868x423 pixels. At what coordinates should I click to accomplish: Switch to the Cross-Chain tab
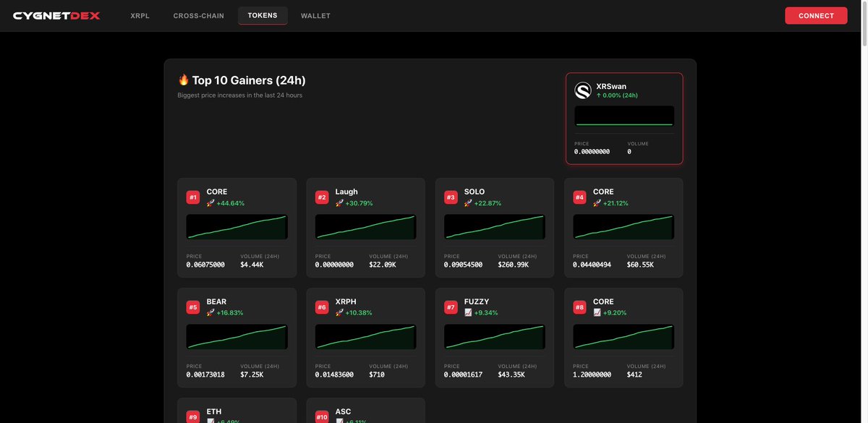point(199,16)
